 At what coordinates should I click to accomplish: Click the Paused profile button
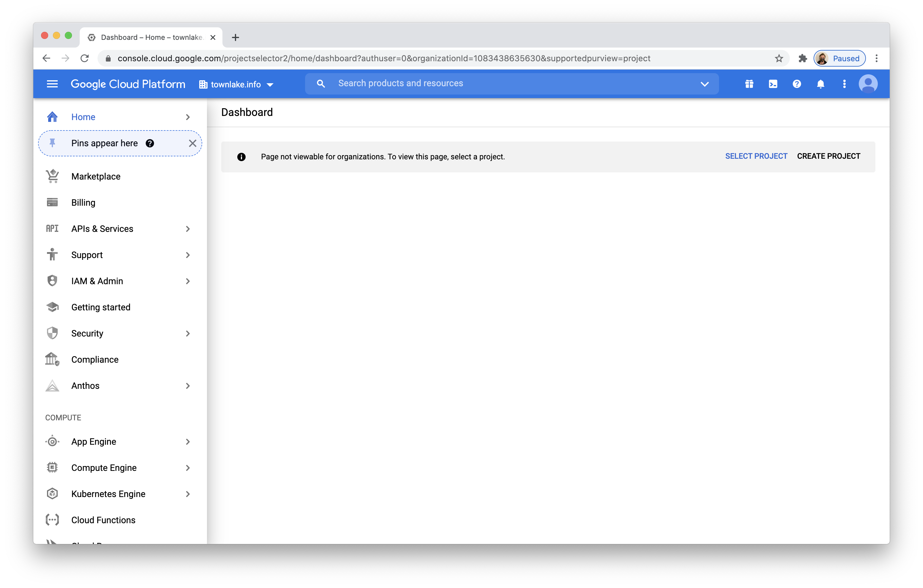(839, 58)
